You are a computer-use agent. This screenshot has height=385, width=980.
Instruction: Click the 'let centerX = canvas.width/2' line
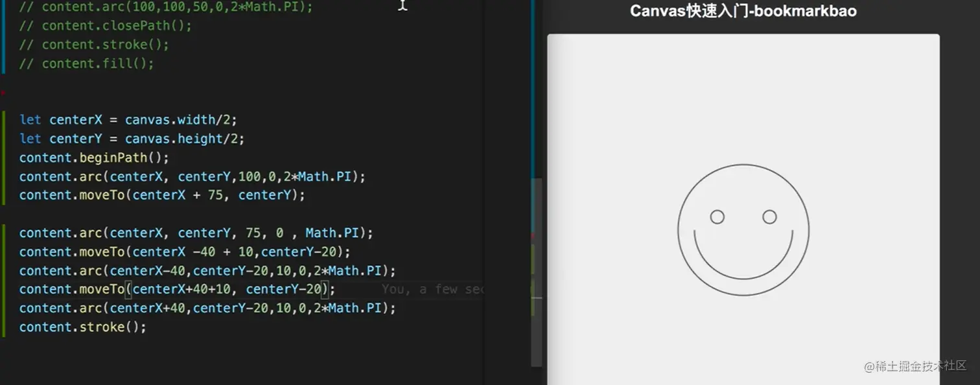pyautogui.click(x=128, y=120)
